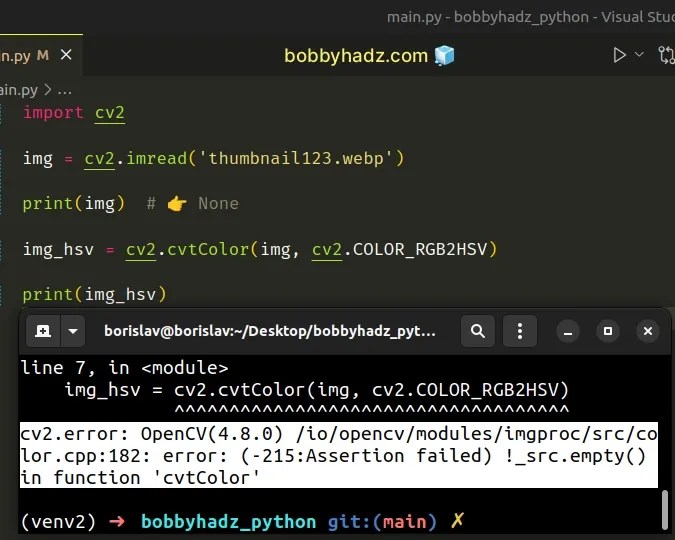Open the terminal new-tab dropdown arrow
Image resolution: width=675 pixels, height=540 pixels.
(x=73, y=331)
